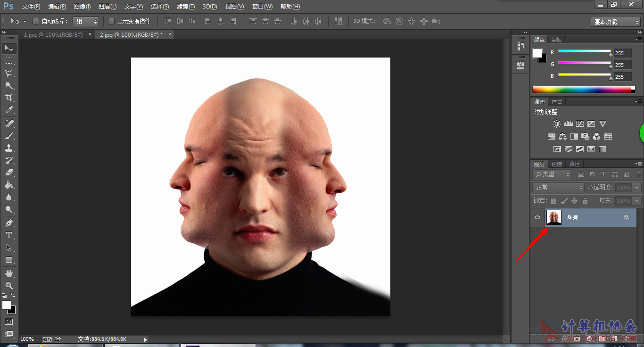This screenshot has height=347, width=644.
Task: Select the Move tool in the toolbox
Action: coord(9,49)
